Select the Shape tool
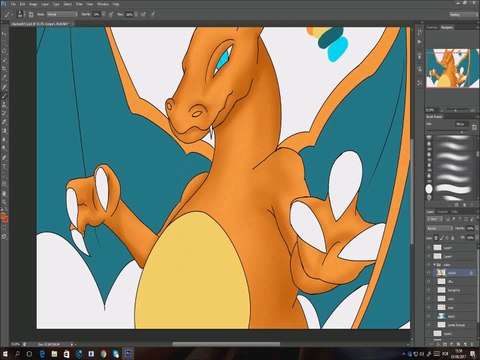The height and width of the screenshot is (360, 480). (x=4, y=184)
